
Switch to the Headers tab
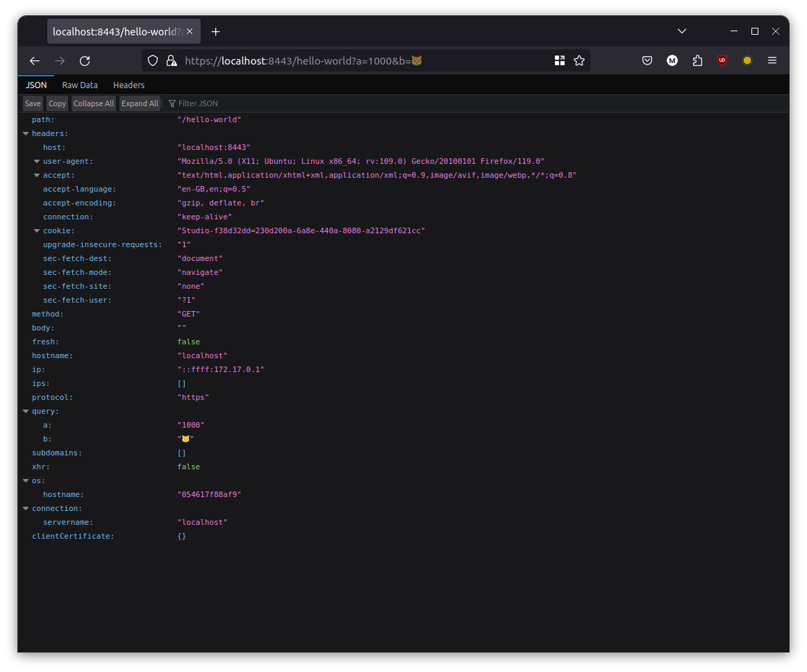click(x=128, y=85)
